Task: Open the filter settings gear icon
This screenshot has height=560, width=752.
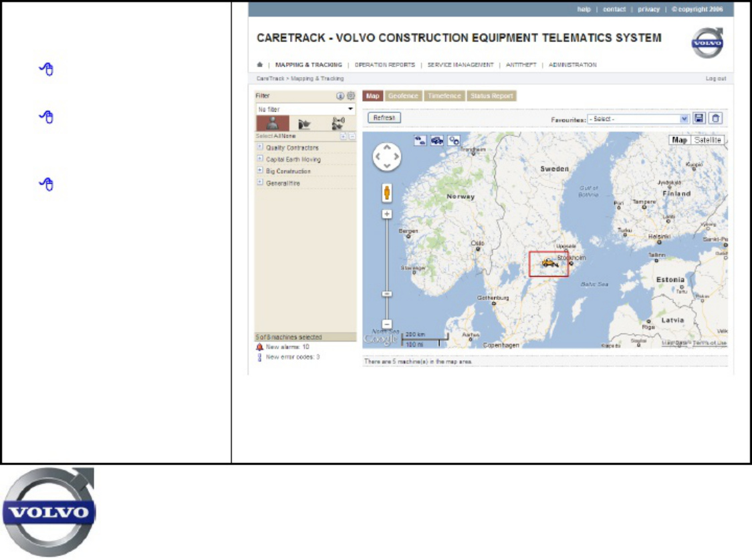Action: click(351, 96)
